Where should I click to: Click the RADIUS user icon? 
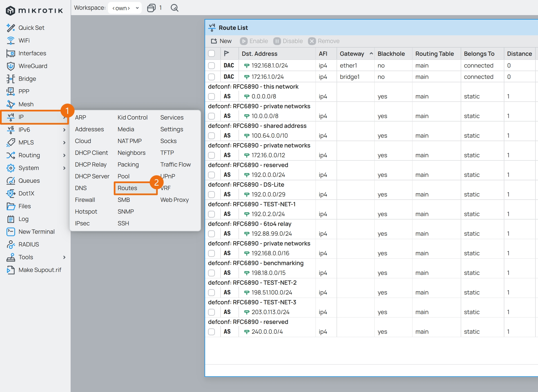(11, 244)
